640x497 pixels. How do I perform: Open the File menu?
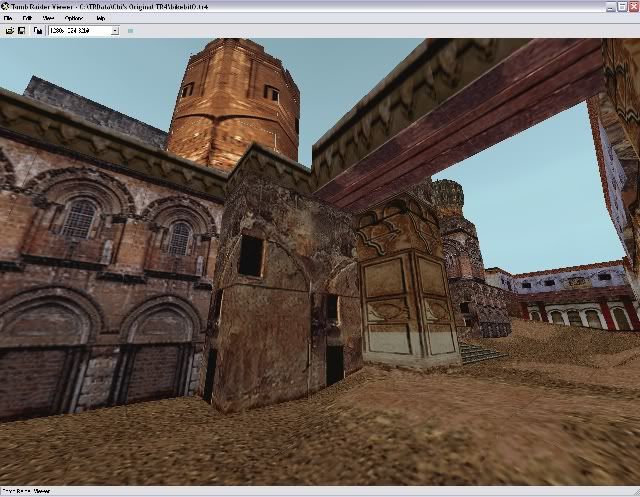coord(8,18)
